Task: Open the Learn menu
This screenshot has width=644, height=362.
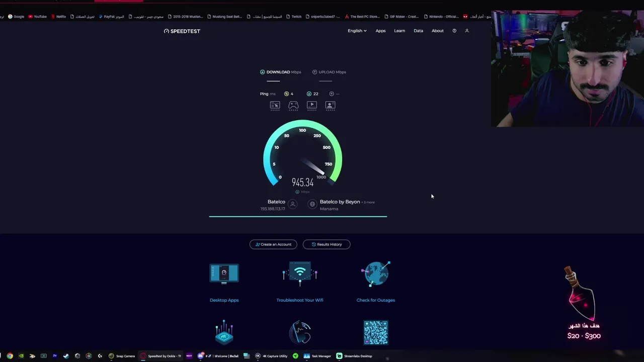Action: pos(399,31)
